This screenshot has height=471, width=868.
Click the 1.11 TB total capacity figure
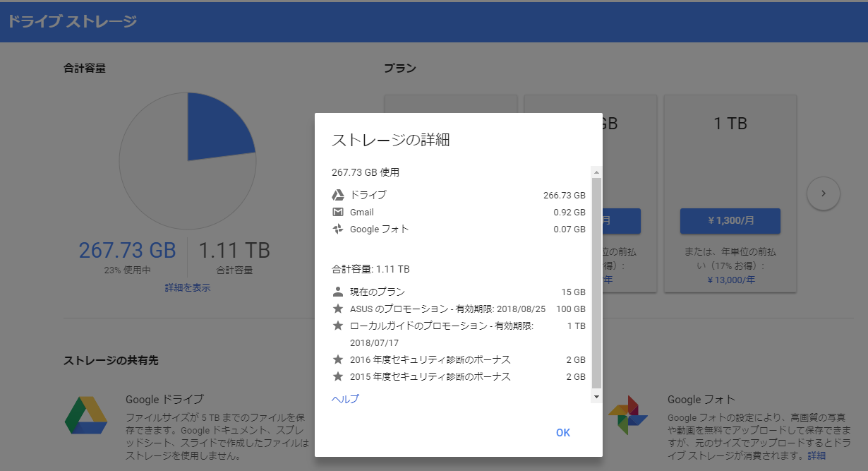(234, 250)
